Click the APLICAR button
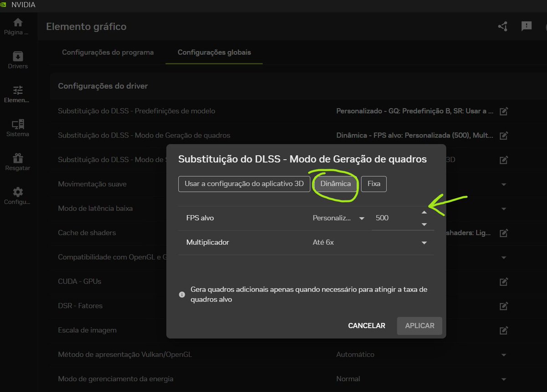The width and height of the screenshot is (547, 392). [x=420, y=326]
